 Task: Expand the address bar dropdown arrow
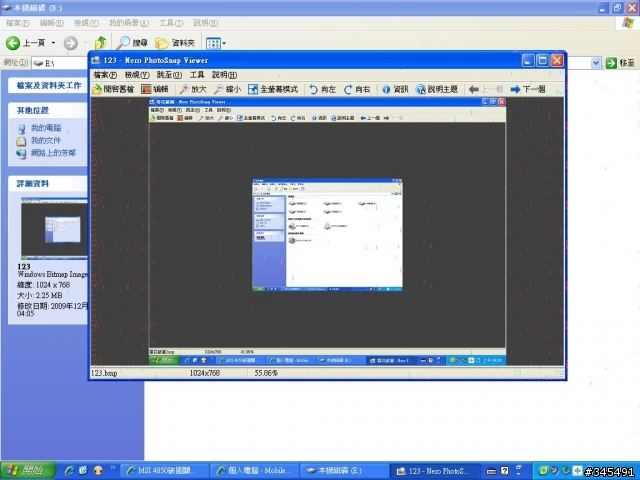coord(596,63)
